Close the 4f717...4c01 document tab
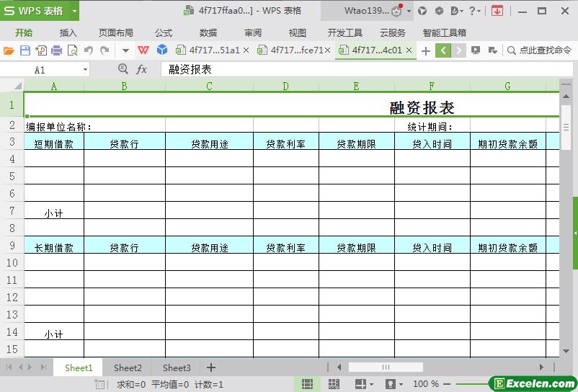The image size is (578, 392). click(x=409, y=50)
